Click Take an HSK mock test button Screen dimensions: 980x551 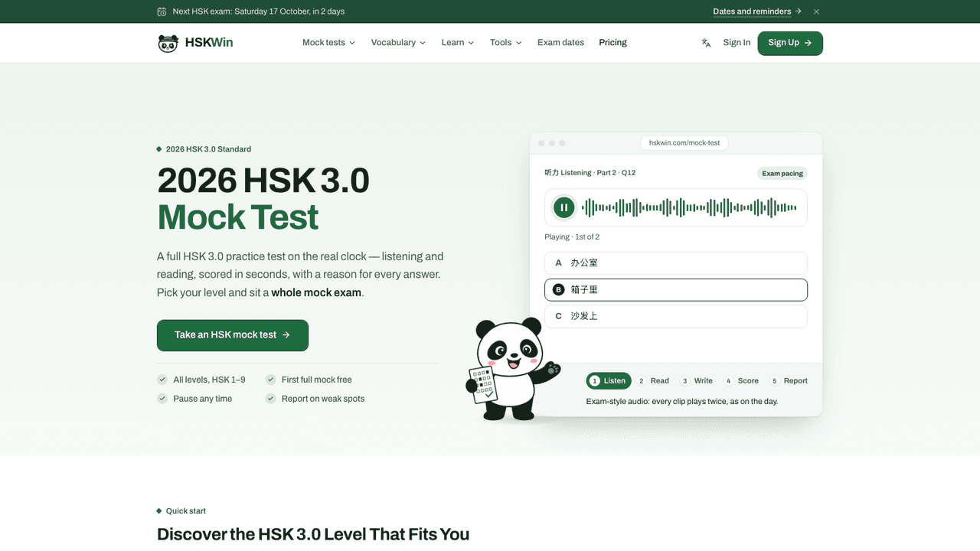(x=233, y=335)
